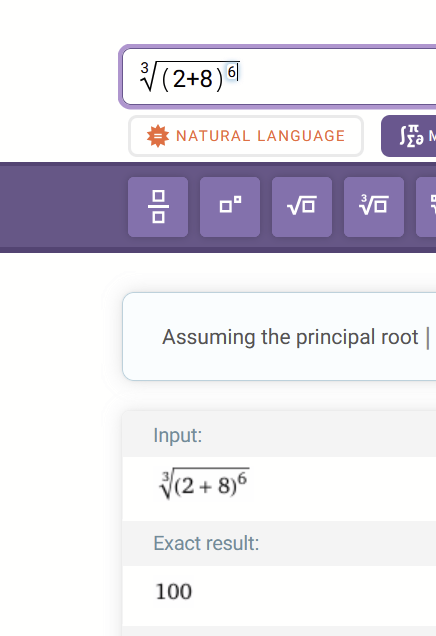
Task: Click the orange sunburst Natural Language icon
Action: [x=158, y=136]
